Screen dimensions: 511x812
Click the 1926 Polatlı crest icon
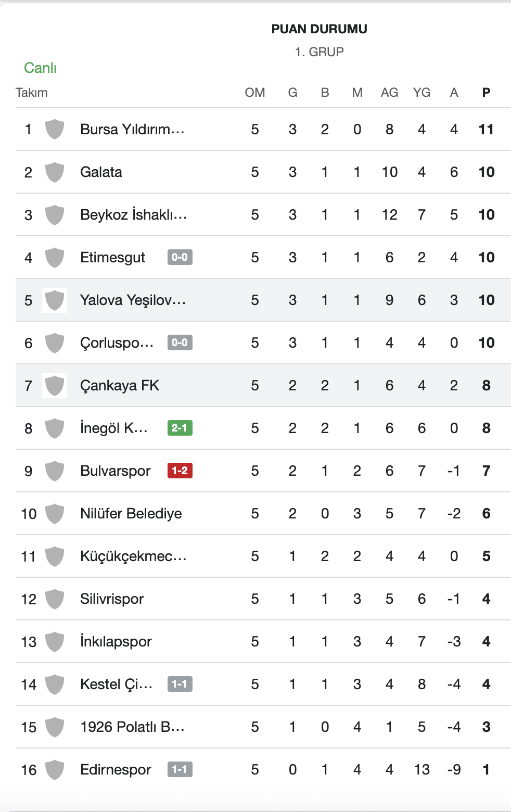[55, 727]
